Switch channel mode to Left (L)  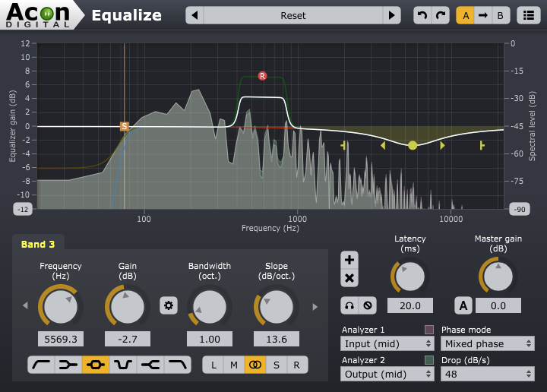[213, 365]
